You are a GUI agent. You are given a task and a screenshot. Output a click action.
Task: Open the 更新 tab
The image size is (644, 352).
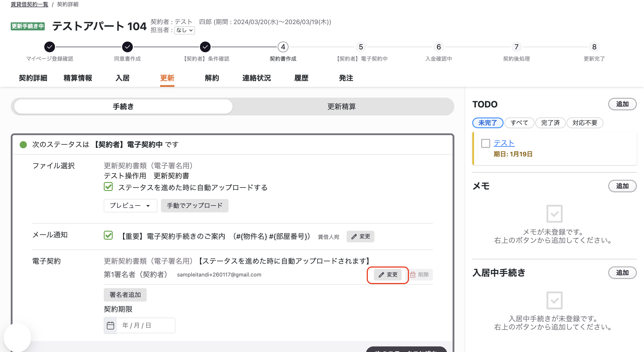click(167, 78)
